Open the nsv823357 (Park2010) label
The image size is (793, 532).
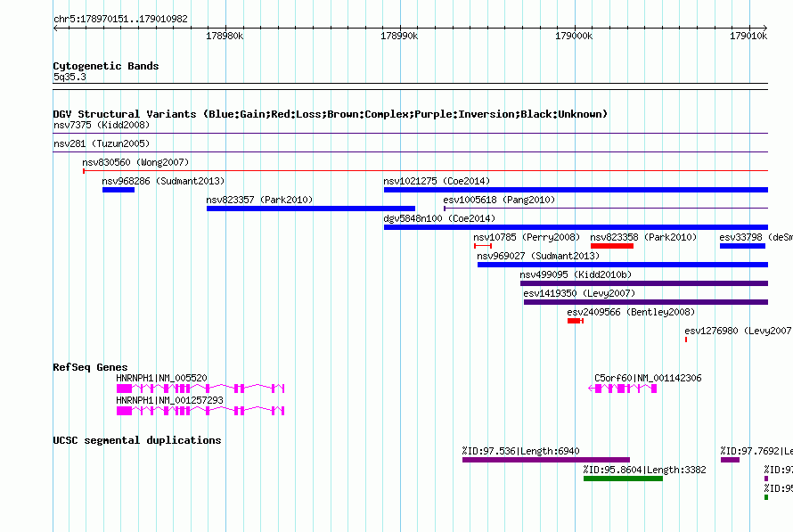coord(259,200)
